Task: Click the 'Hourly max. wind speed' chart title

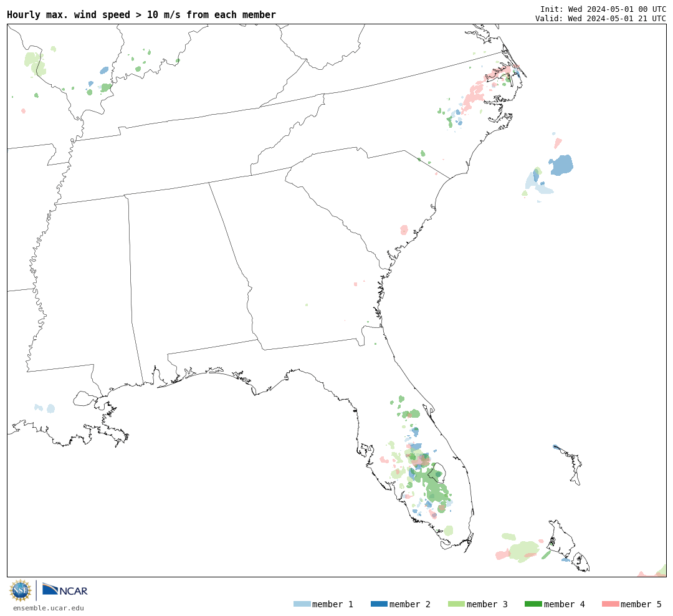Action: [x=141, y=14]
